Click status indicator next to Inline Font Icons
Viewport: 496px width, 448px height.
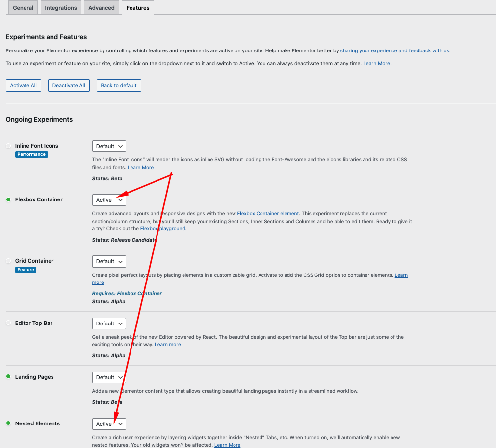pyautogui.click(x=8, y=146)
